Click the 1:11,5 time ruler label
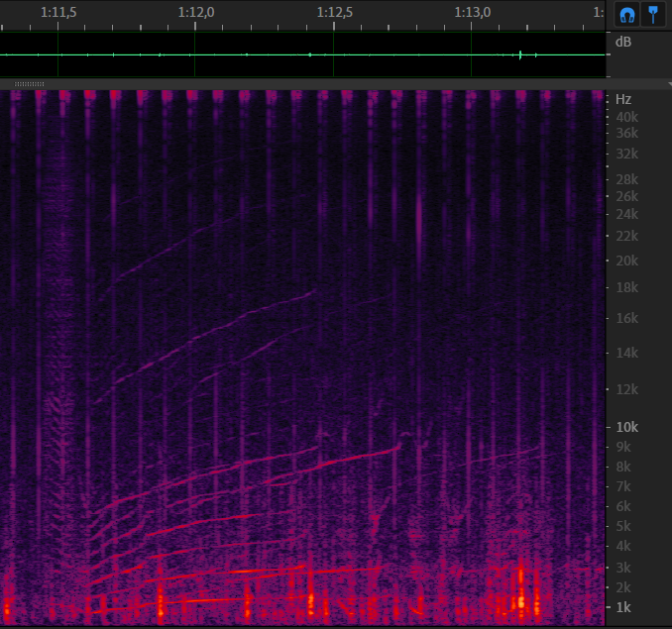Viewport: 672px width, 629px height. [x=58, y=13]
